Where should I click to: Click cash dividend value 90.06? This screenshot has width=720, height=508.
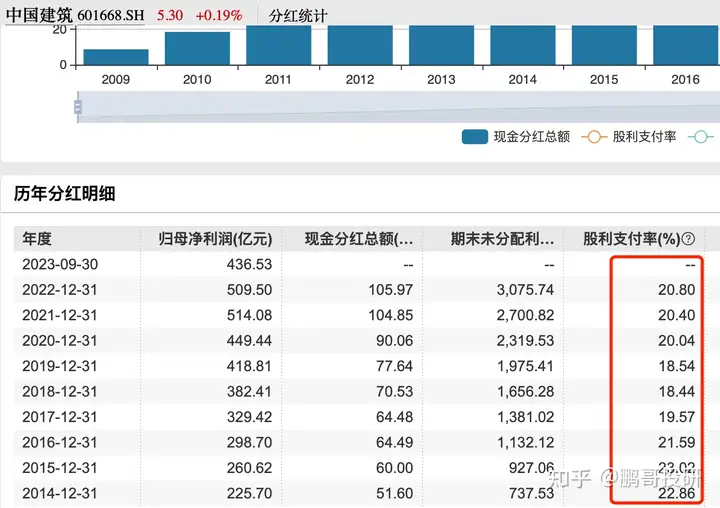click(x=394, y=341)
